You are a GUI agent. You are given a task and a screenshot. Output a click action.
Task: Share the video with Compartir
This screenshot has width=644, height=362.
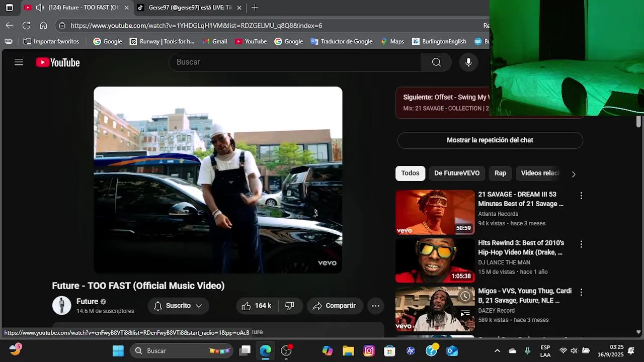tap(334, 306)
